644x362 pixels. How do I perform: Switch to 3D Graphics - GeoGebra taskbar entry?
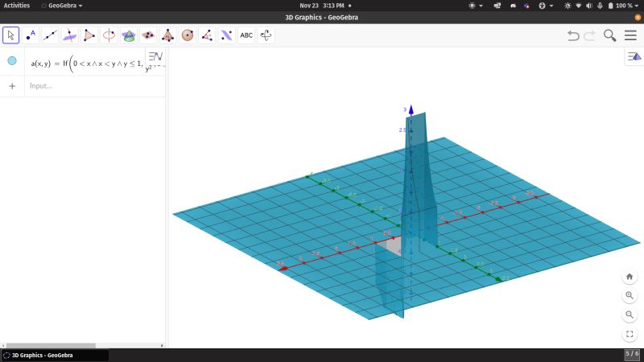point(55,355)
